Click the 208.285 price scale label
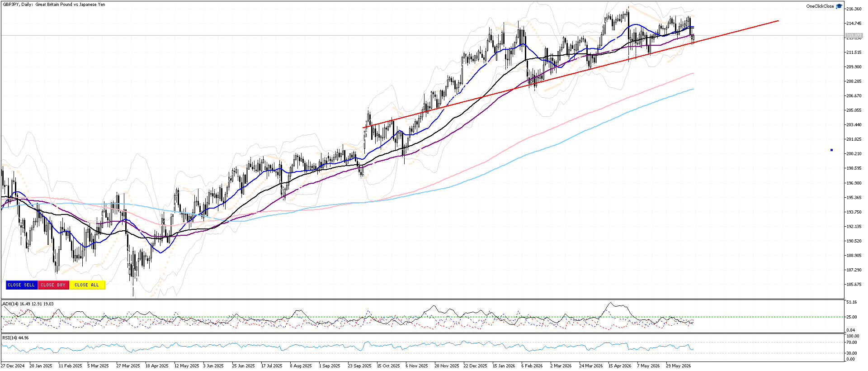This screenshot has height=371, width=868. 854,81
